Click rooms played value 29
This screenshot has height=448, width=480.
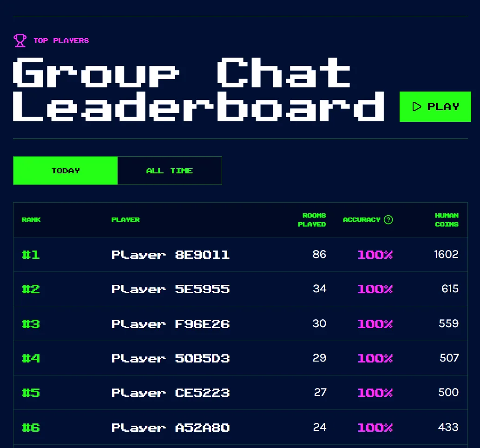(320, 358)
